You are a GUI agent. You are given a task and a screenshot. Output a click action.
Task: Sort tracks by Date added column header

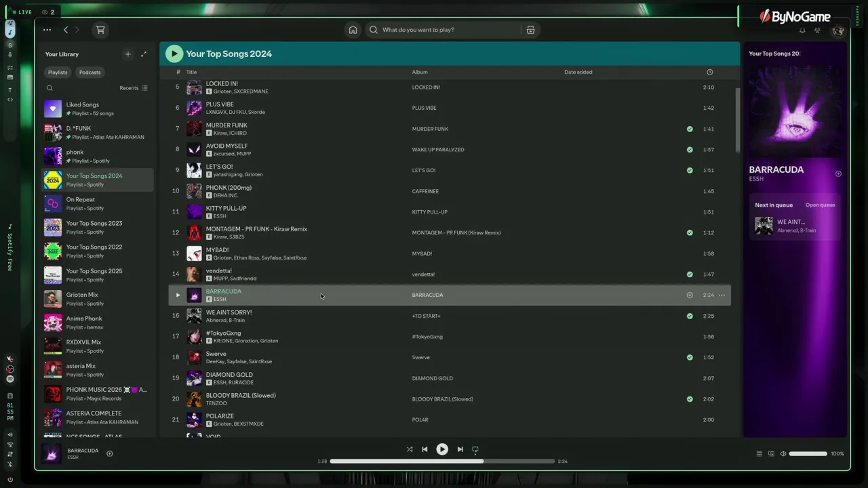(578, 72)
